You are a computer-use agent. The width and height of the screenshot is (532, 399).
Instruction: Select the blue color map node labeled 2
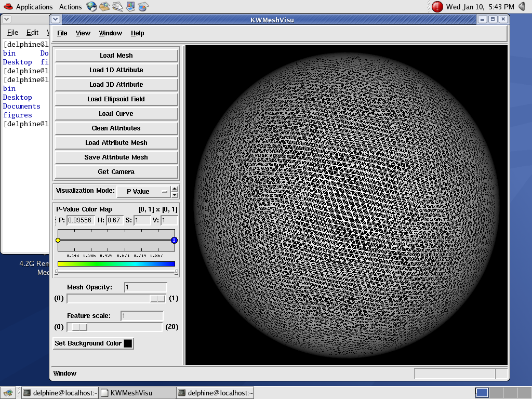(174, 240)
